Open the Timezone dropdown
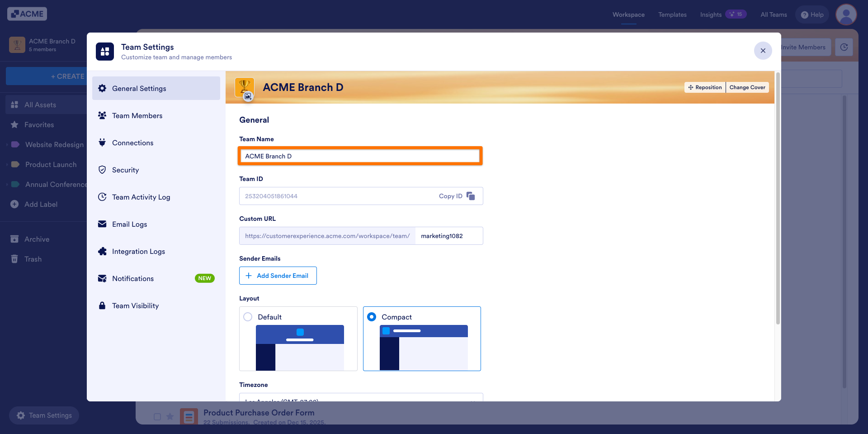The width and height of the screenshot is (868, 434). [361, 397]
